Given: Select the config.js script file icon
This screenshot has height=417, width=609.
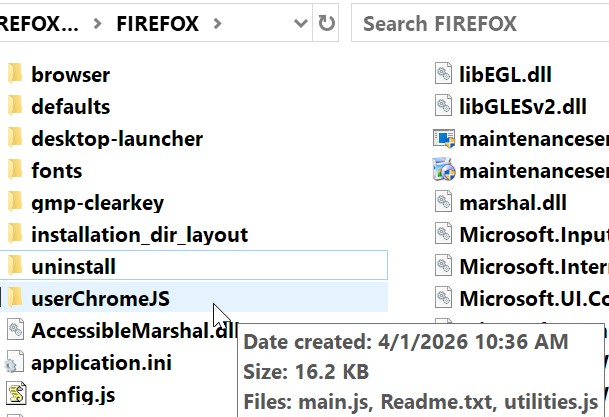Looking at the screenshot, I should click(15, 394).
